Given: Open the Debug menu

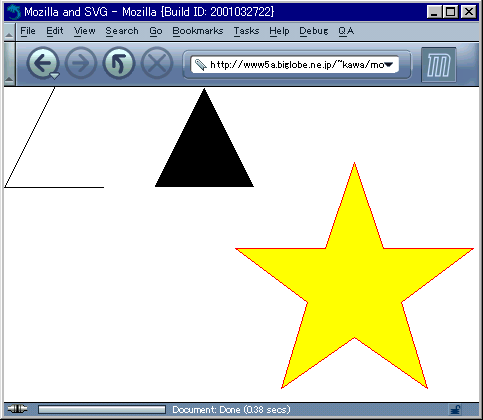Looking at the screenshot, I should pos(313,31).
